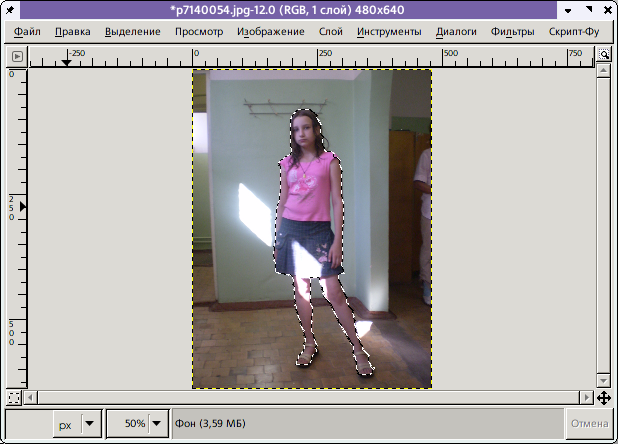Click the horizontal scrollbar left arrow
This screenshot has height=444, width=618.
pyautogui.click(x=35, y=397)
